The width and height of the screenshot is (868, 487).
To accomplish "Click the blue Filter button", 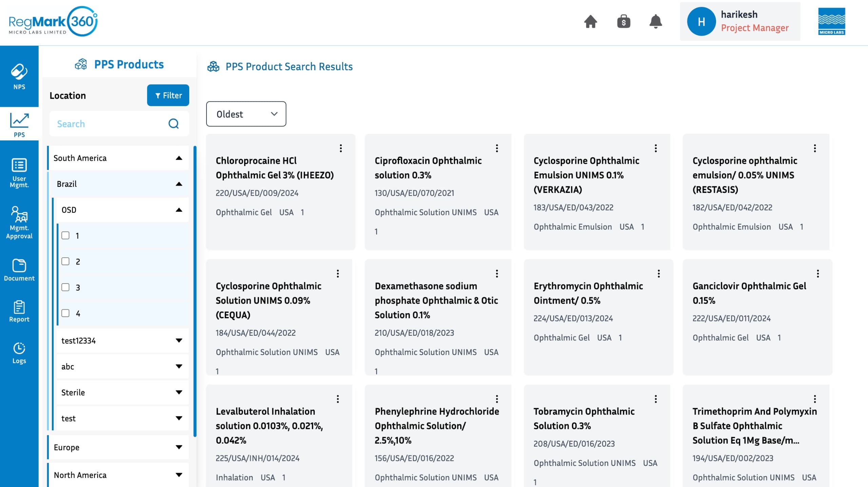I will [168, 95].
